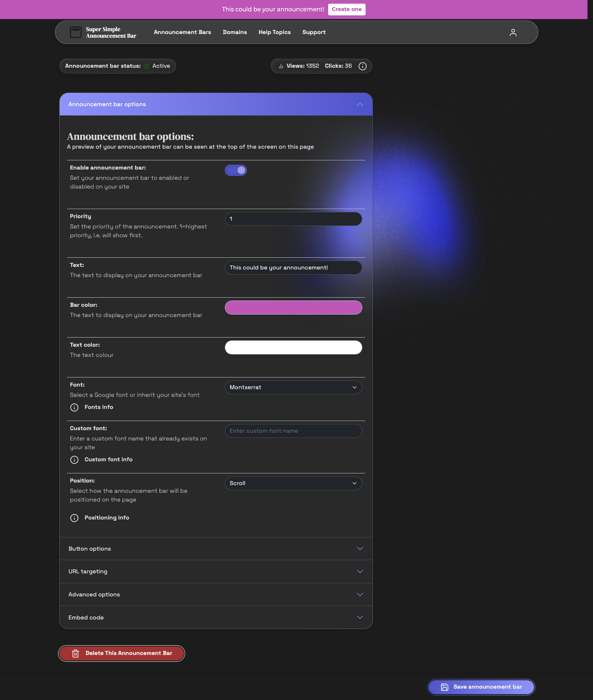Click the bar chart icon beside Views
Screen dimensions: 593x700
[x=281, y=66]
